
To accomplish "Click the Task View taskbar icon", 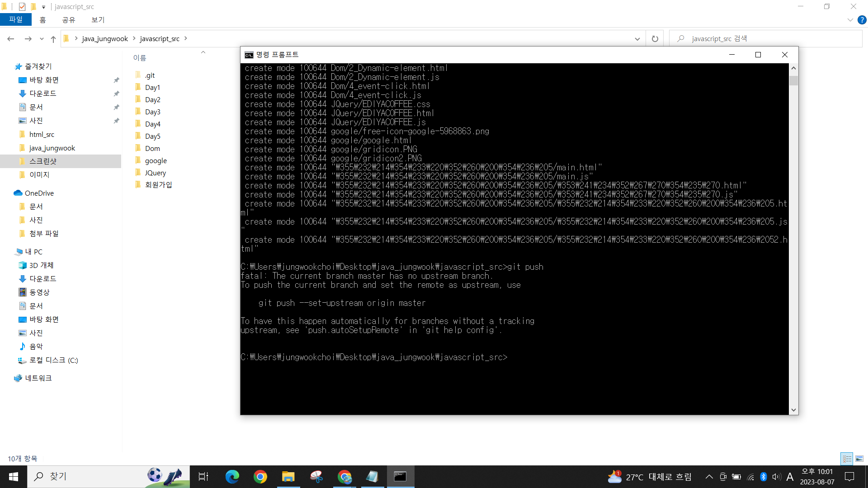I will (x=203, y=476).
